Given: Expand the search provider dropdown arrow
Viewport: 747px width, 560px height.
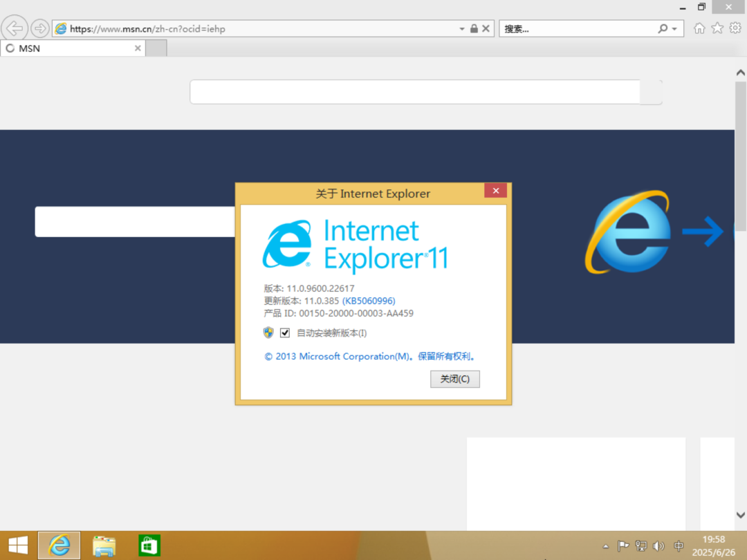Looking at the screenshot, I should (674, 29).
